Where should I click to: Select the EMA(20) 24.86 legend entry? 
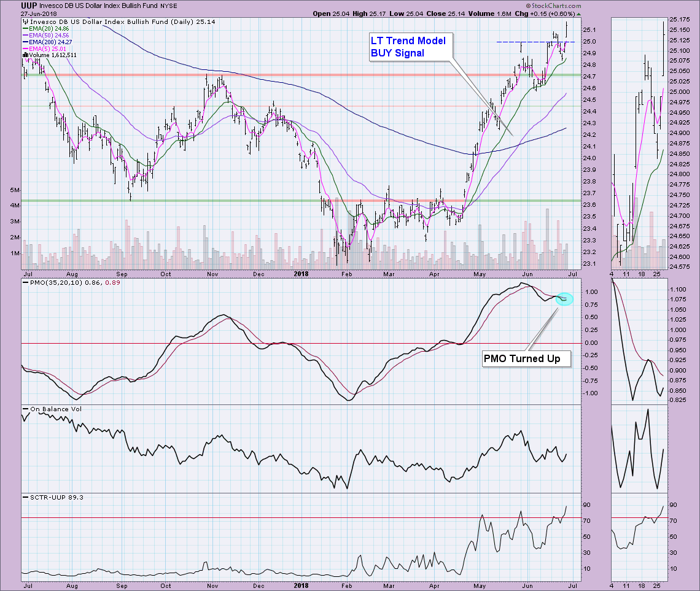tap(49, 29)
